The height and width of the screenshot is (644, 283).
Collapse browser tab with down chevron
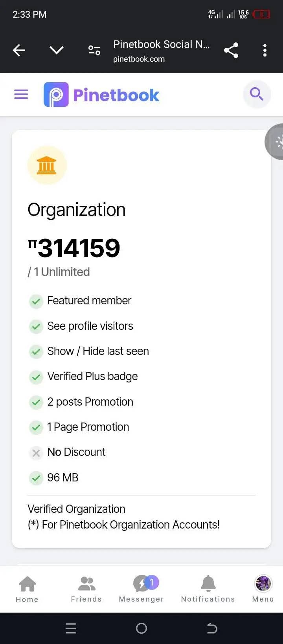57,50
